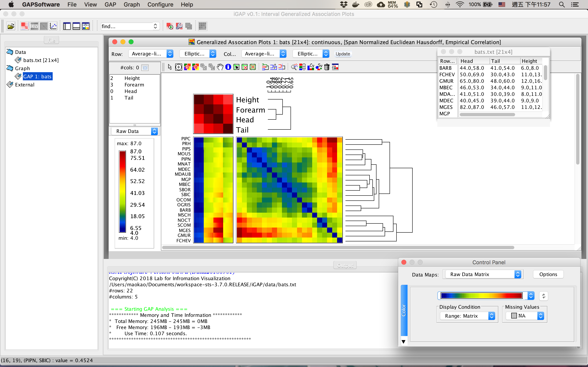This screenshot has height=367, width=588.
Task: Click the trash can delete icon
Action: point(327,67)
